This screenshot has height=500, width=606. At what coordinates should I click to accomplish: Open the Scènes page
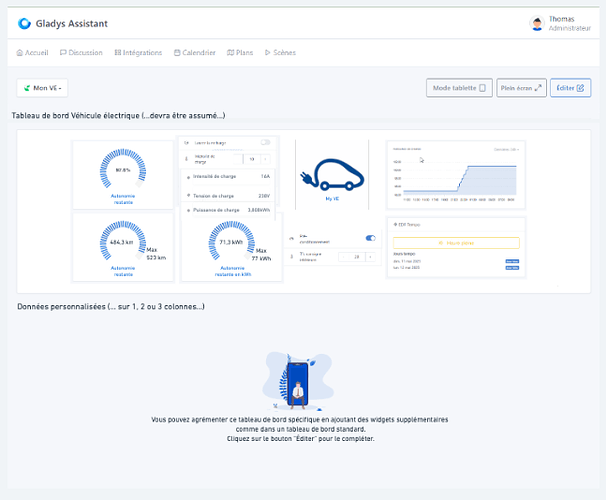(x=280, y=53)
